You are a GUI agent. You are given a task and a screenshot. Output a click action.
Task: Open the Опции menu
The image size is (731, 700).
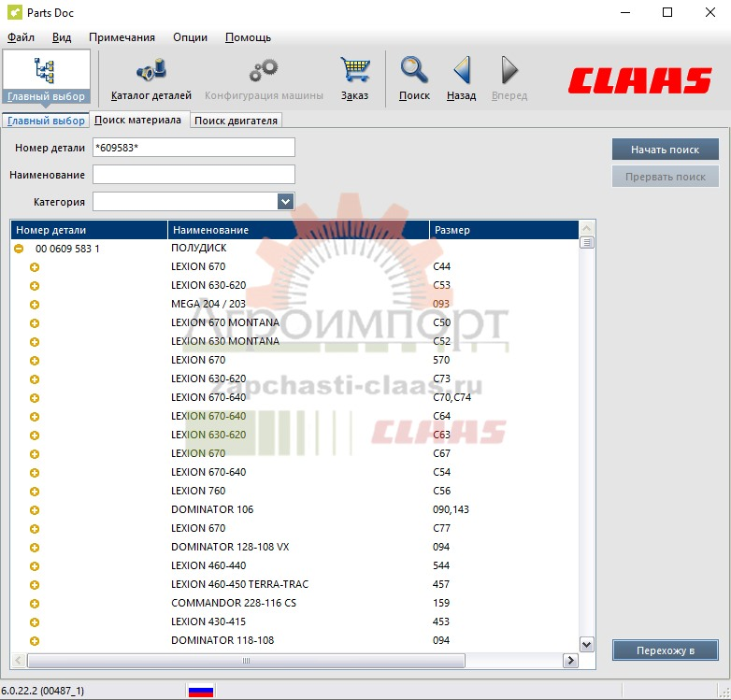(190, 37)
